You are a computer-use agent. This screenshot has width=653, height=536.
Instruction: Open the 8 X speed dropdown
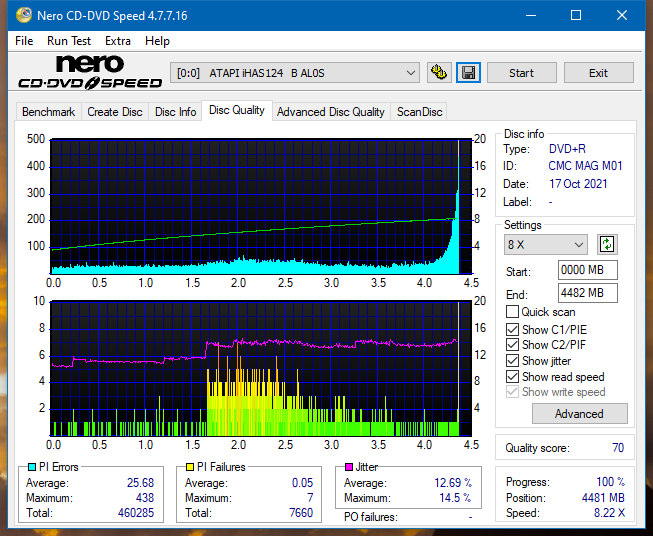546,244
